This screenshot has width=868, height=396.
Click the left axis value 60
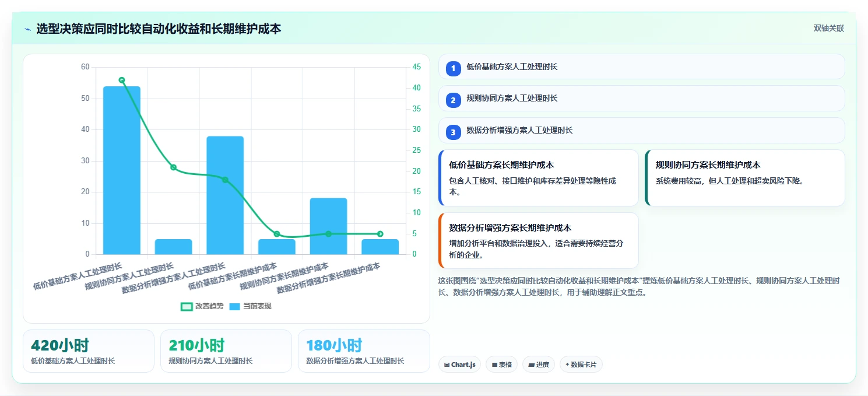(85, 67)
